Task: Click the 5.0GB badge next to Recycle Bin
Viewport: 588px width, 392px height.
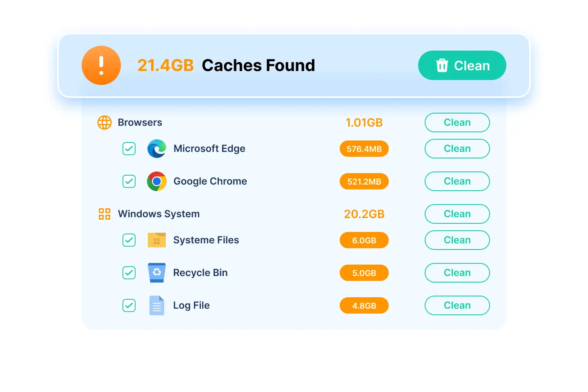Action: click(364, 273)
